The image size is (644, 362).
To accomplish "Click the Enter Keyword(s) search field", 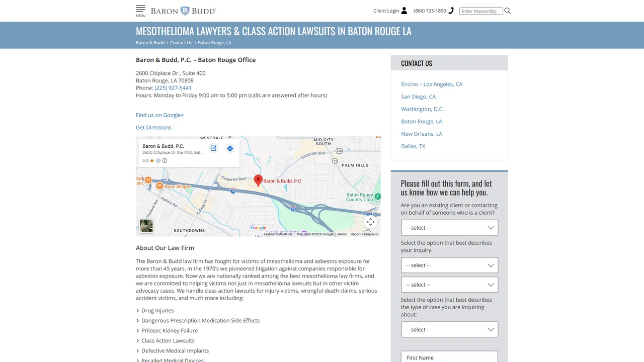I will tap(481, 11).
